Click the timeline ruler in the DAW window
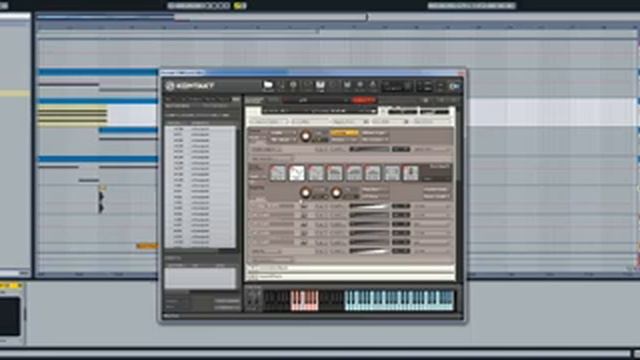Image resolution: width=640 pixels, height=360 pixels. (x=337, y=27)
